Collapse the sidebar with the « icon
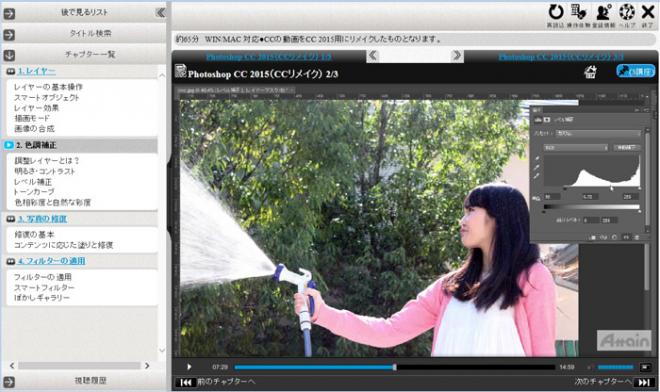 pos(160,13)
